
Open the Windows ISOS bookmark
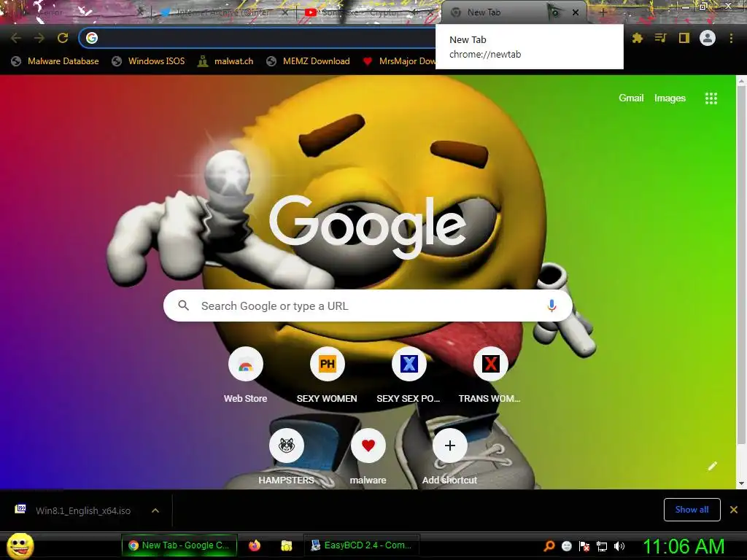(148, 61)
